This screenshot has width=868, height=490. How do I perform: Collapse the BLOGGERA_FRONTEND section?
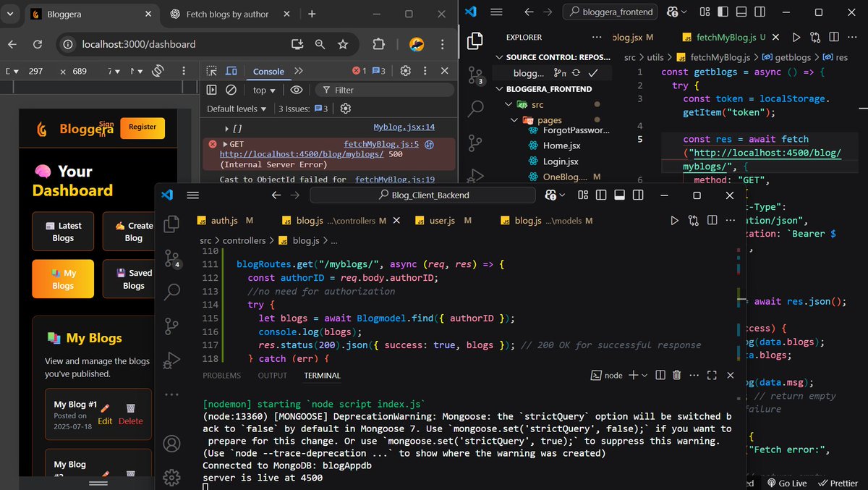501,89
